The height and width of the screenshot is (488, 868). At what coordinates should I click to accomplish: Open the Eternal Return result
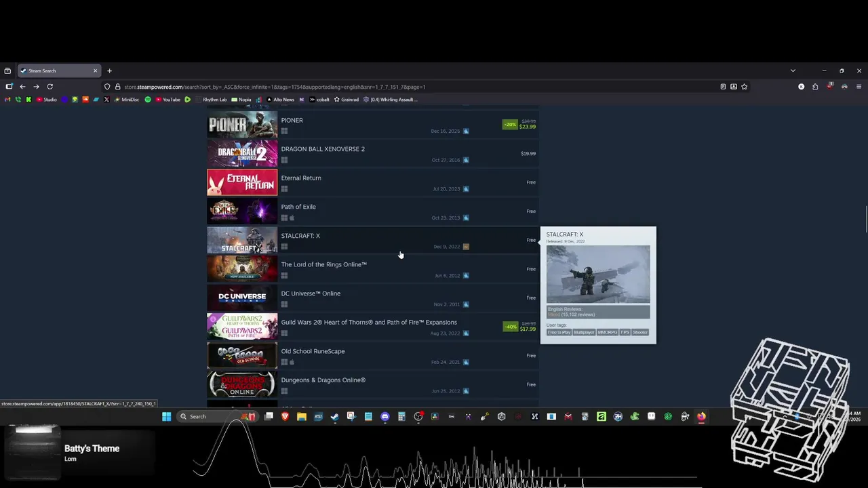pyautogui.click(x=372, y=182)
